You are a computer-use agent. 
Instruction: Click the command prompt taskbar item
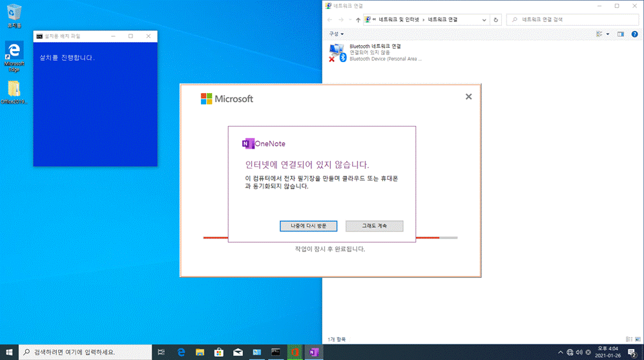tap(276, 352)
